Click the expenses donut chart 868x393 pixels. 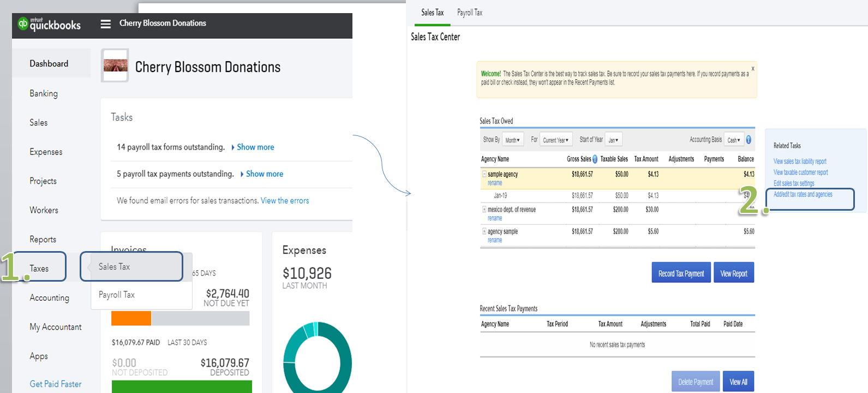[318, 359]
